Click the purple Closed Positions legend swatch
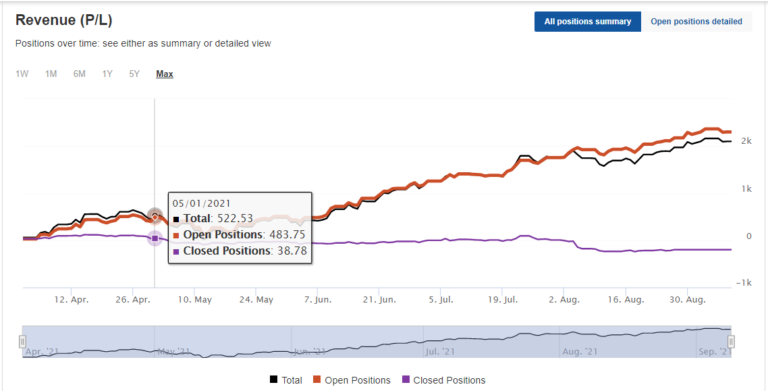Image resolution: width=768 pixels, height=391 pixels. click(405, 380)
